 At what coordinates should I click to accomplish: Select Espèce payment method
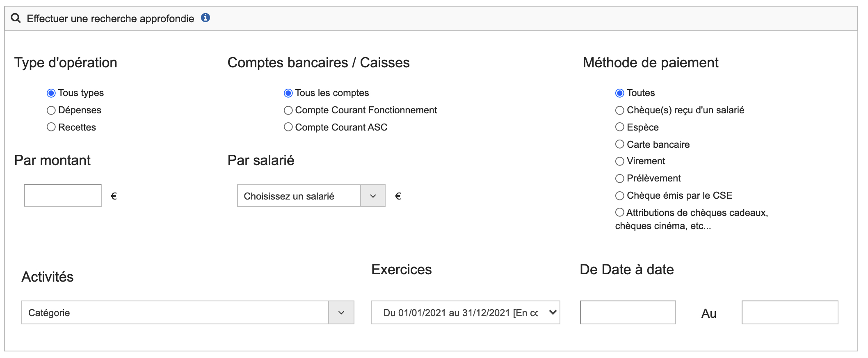click(620, 127)
